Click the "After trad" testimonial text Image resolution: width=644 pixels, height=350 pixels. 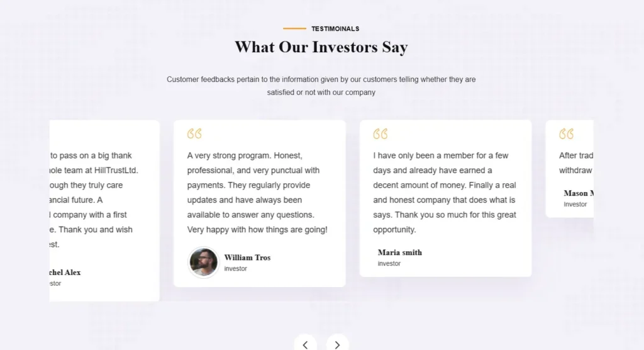point(575,163)
